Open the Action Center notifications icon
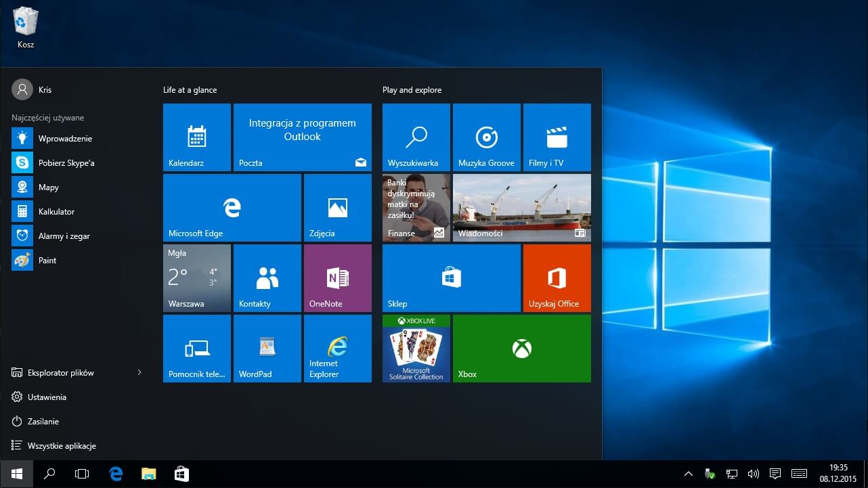 pos(775,474)
